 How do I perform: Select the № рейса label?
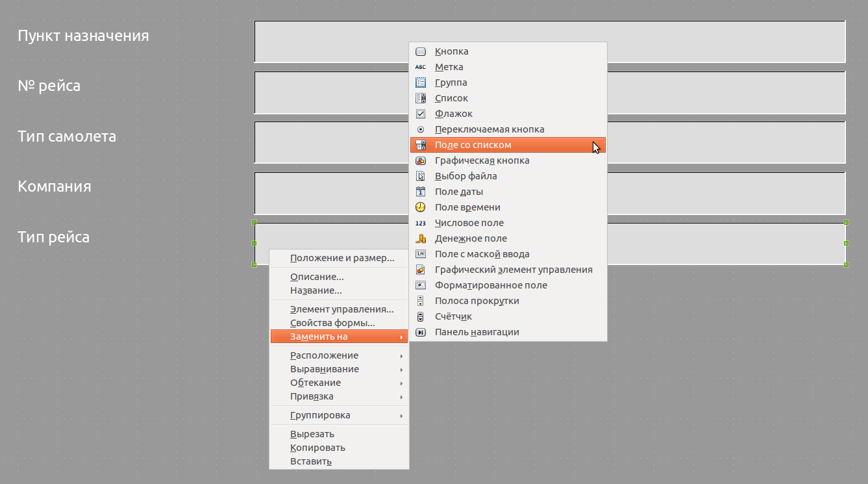tap(49, 86)
